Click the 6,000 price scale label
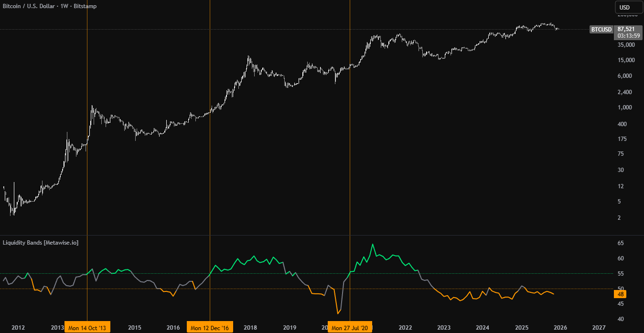This screenshot has height=333, width=644. pyautogui.click(x=624, y=76)
